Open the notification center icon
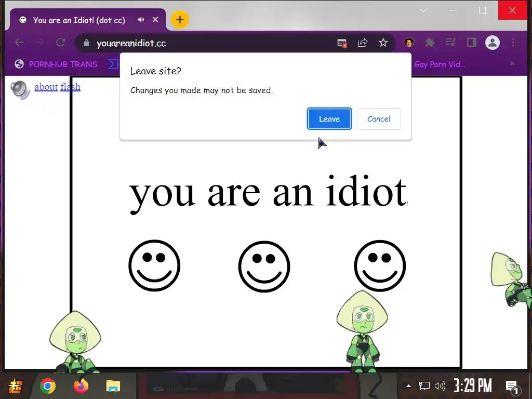This screenshot has height=399, width=532. [512, 387]
